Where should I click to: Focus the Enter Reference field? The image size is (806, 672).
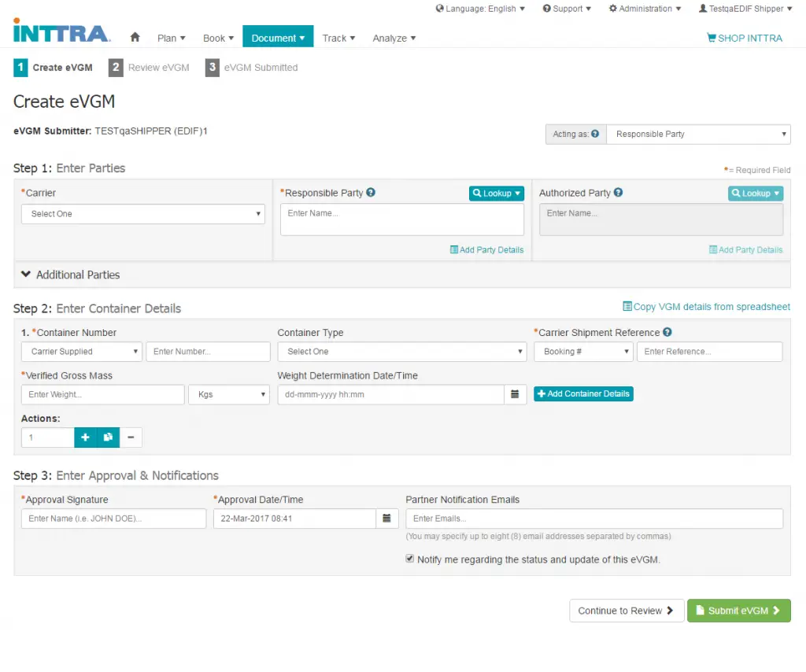click(710, 352)
